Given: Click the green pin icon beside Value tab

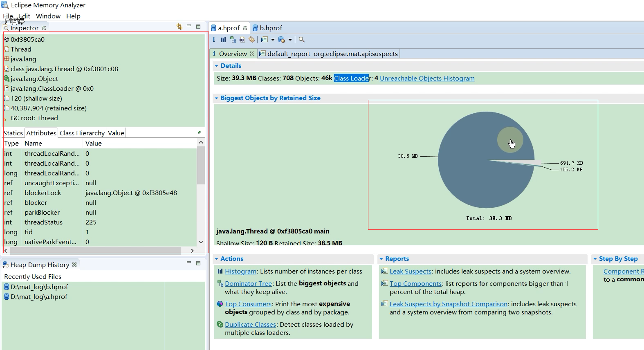Looking at the screenshot, I should pos(199,132).
